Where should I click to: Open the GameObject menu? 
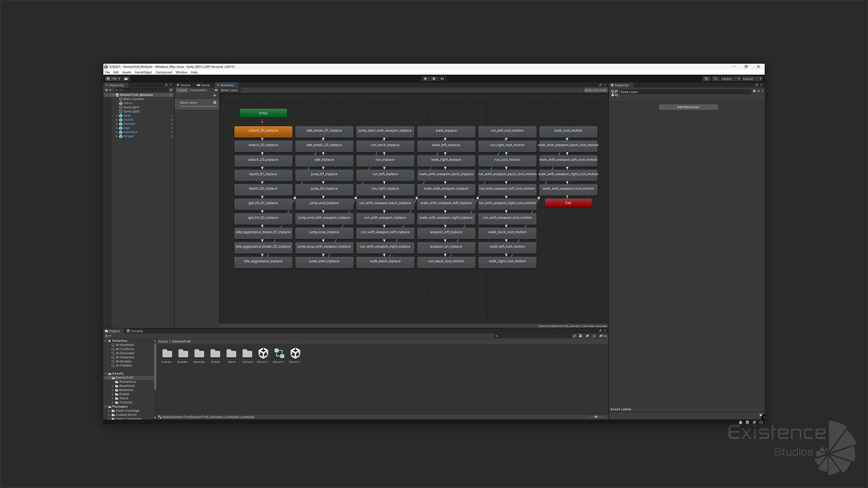coord(143,72)
